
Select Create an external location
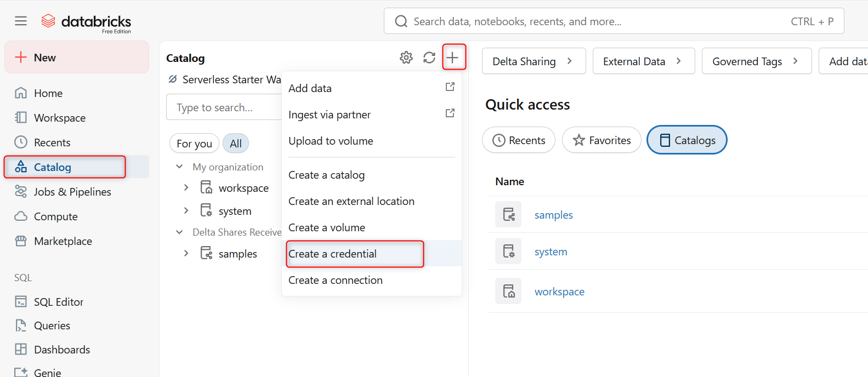tap(351, 201)
